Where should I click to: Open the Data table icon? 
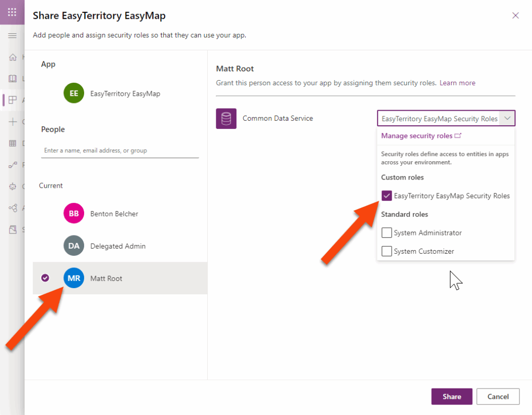click(13, 144)
